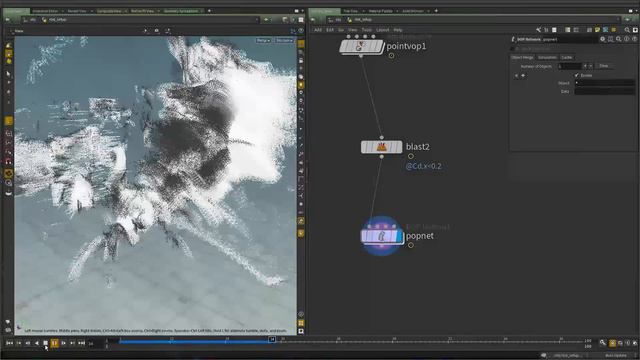Click the play reverse button
This screenshot has height=360, width=640.
pos(37,343)
